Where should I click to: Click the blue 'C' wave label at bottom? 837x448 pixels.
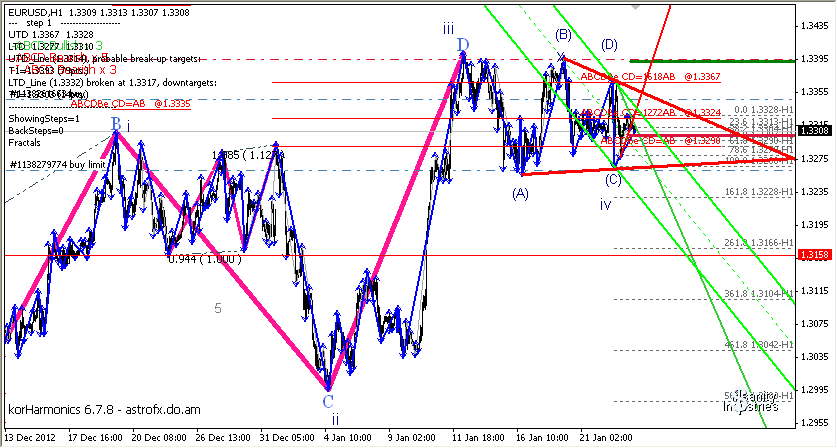pos(327,401)
